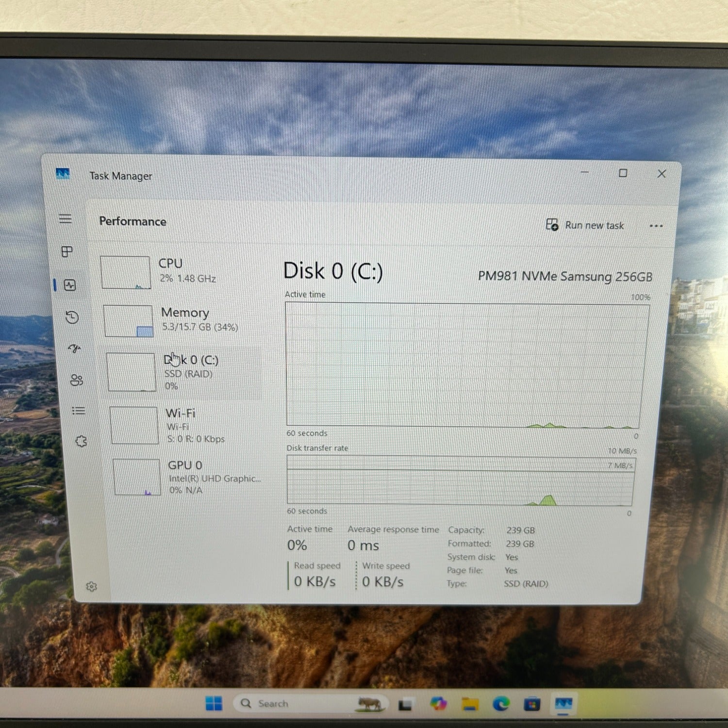
Task: Open File Explorer from the taskbar
Action: tap(470, 703)
